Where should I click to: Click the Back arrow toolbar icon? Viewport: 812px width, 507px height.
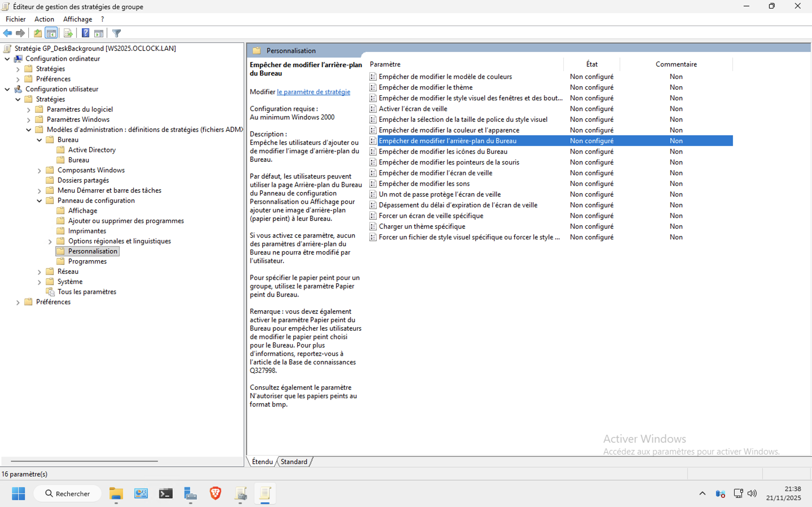[x=7, y=33]
